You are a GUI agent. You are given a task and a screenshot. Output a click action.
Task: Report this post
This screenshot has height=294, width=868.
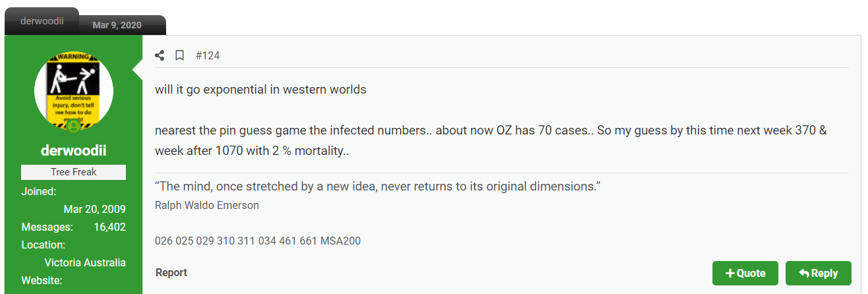(171, 272)
